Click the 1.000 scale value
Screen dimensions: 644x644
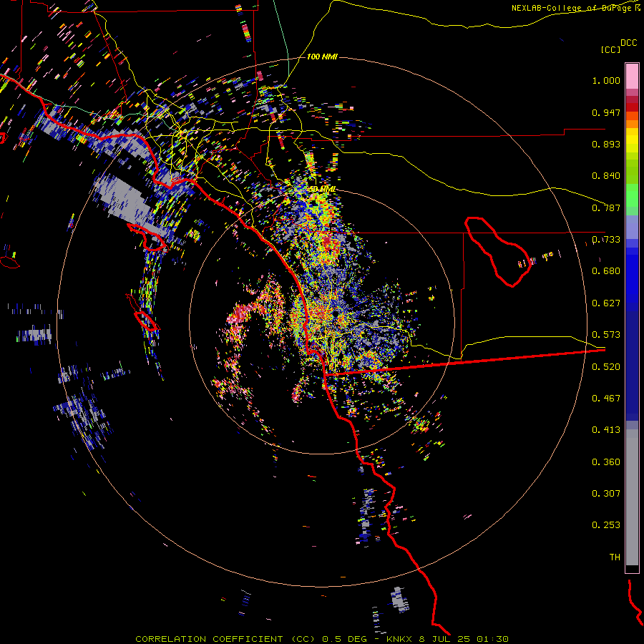click(x=606, y=80)
